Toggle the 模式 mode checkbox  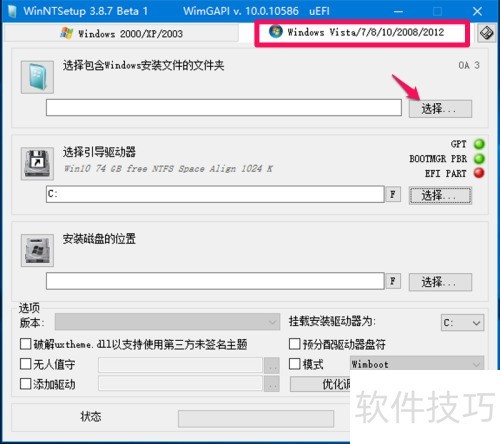pos(294,364)
